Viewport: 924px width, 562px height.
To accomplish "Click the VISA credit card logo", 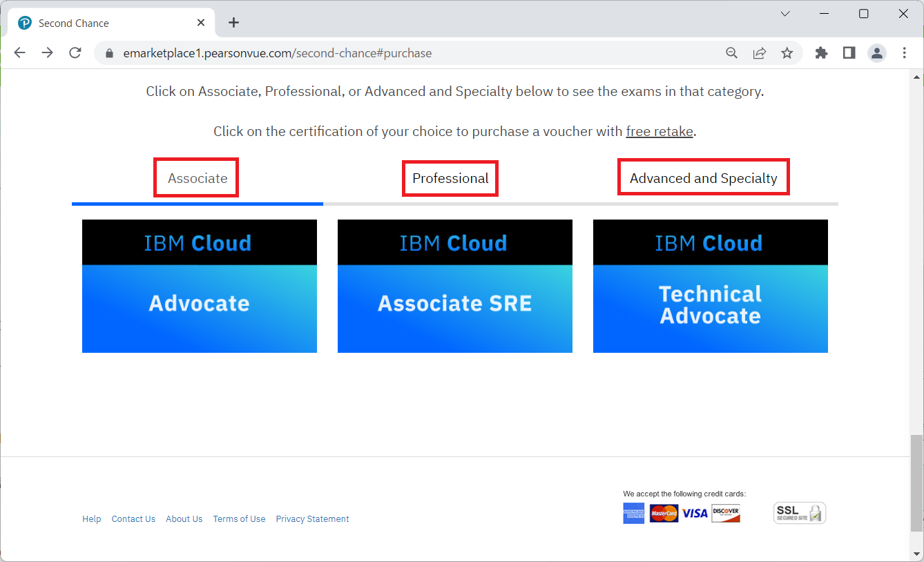I will point(695,513).
